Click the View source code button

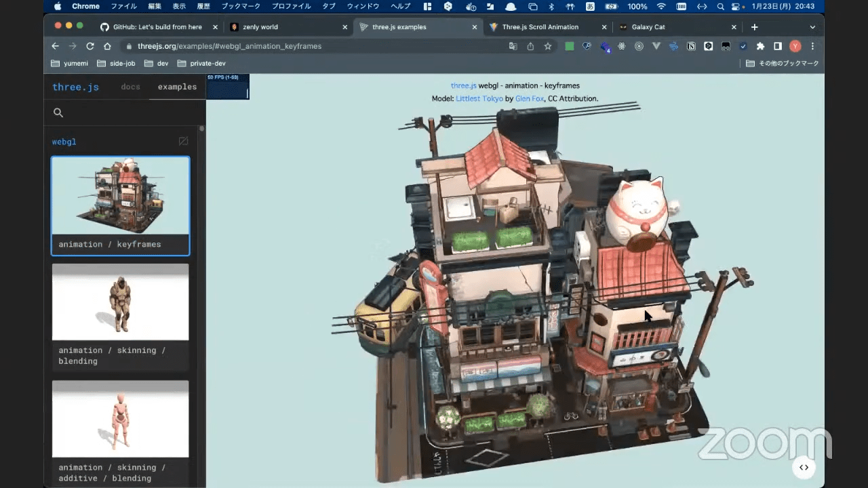click(x=804, y=467)
